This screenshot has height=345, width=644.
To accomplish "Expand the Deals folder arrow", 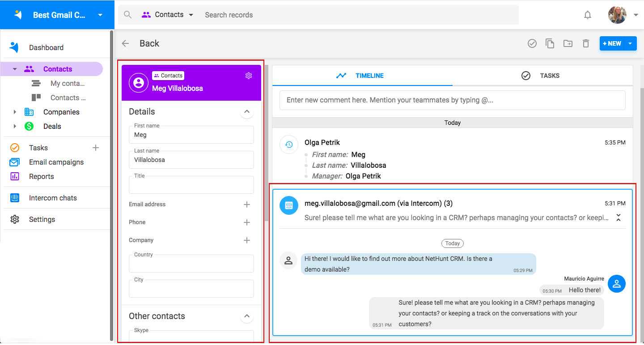I will click(15, 126).
